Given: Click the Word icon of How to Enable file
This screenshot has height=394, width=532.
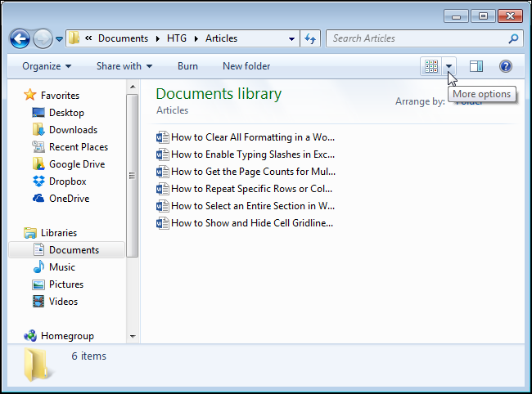Looking at the screenshot, I should tap(162, 154).
